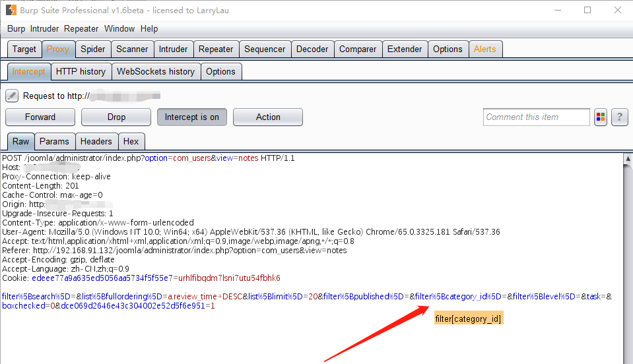Open the Extender tab
Image resolution: width=633 pixels, height=364 pixels.
pyautogui.click(x=405, y=49)
